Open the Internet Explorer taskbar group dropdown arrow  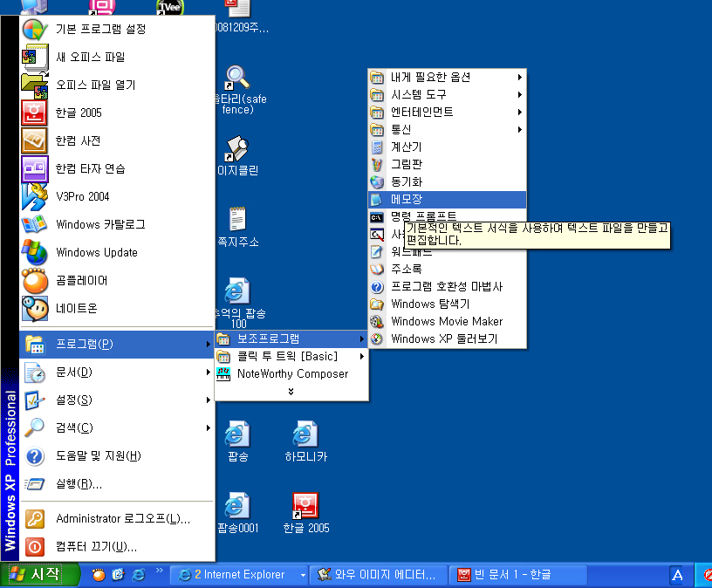[x=303, y=575]
